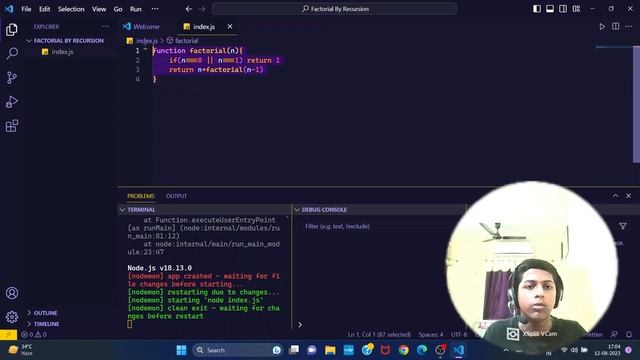Split the editor to the right

616,27
